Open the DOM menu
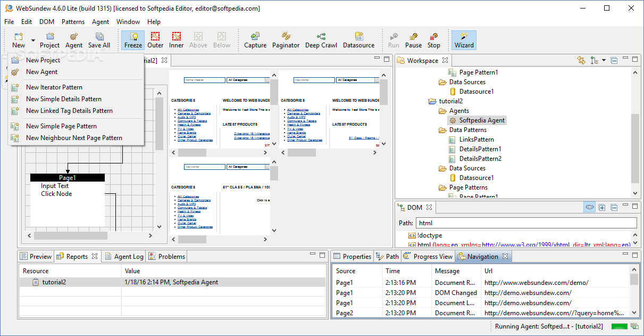644x336 pixels. [x=47, y=22]
